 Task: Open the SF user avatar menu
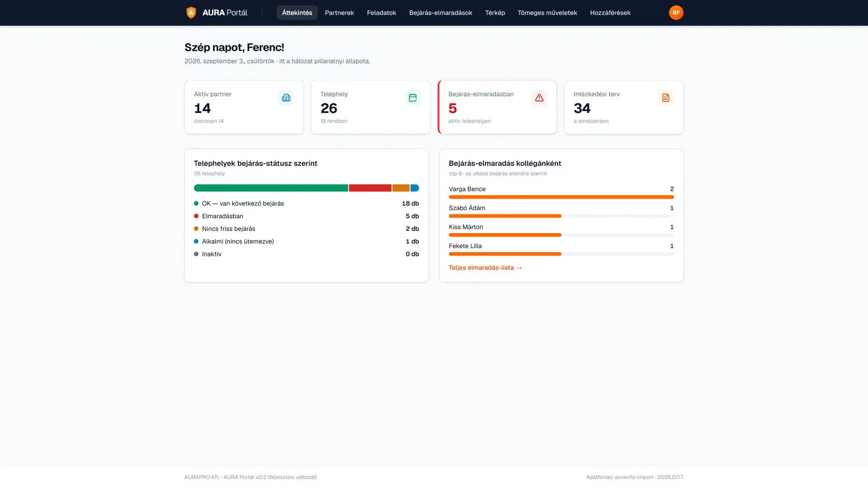(676, 12)
